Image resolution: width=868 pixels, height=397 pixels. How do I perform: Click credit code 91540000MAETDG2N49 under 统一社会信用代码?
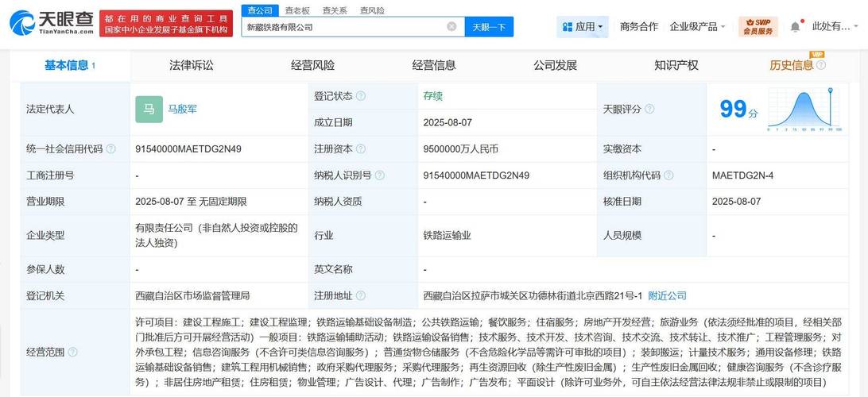click(188, 149)
